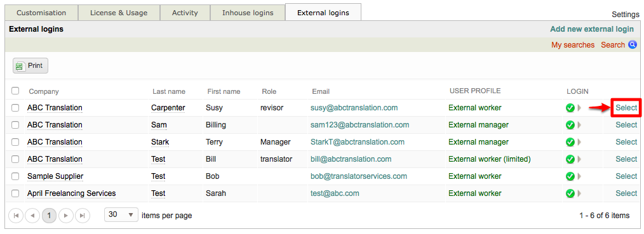Switch to Inhouse logins tab
644x234 pixels.
coord(248,13)
